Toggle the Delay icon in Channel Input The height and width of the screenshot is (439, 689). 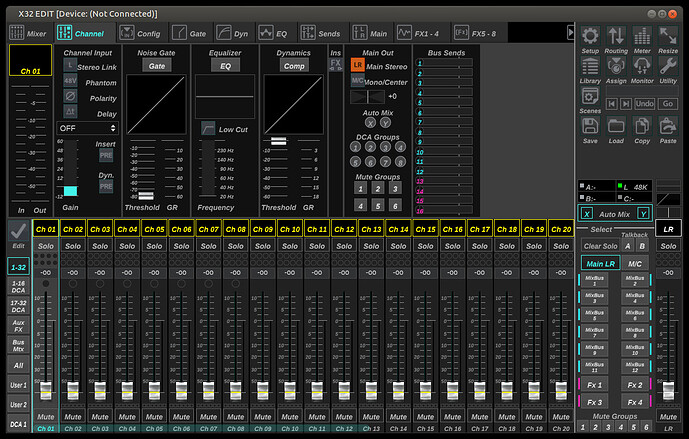click(x=70, y=112)
